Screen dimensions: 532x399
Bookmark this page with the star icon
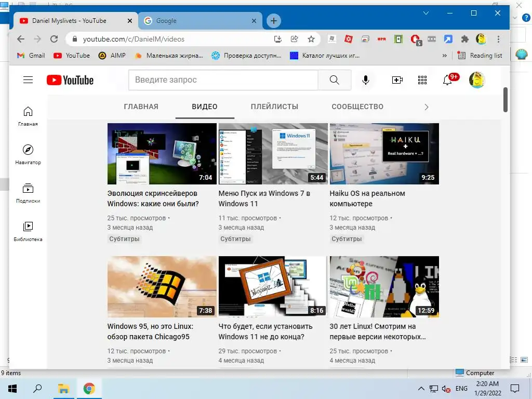[x=311, y=39]
